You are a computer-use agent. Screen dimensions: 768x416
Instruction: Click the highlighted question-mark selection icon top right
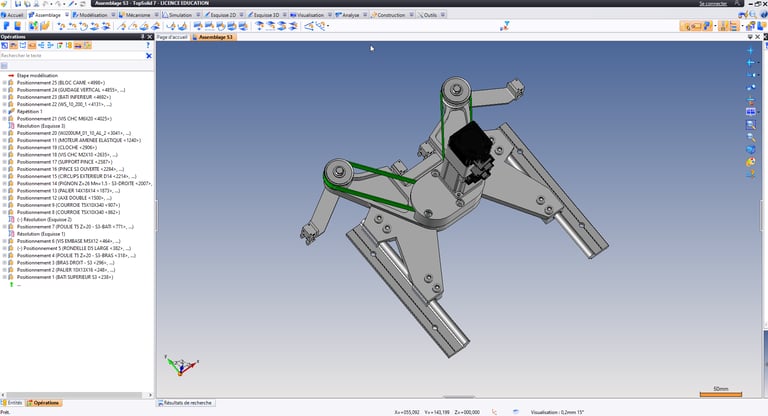pos(707,26)
